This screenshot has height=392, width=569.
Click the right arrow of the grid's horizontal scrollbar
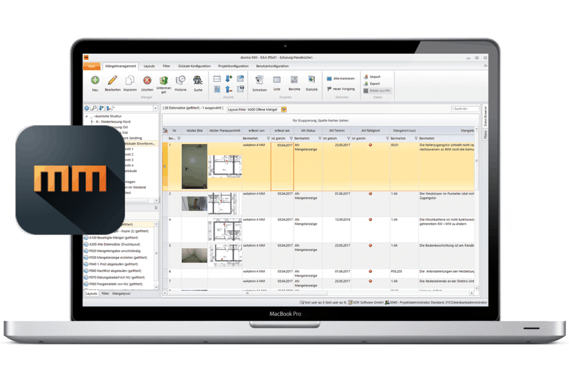[472, 293]
